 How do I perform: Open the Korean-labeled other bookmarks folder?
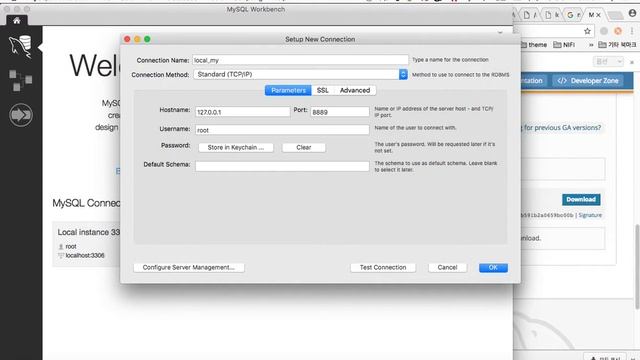(618, 45)
